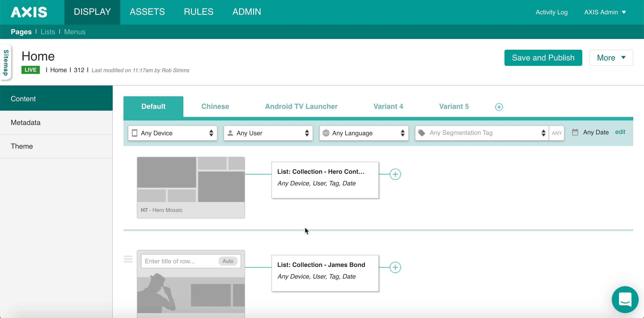Open the ASSETS section
This screenshot has height=318, width=644.
click(147, 12)
